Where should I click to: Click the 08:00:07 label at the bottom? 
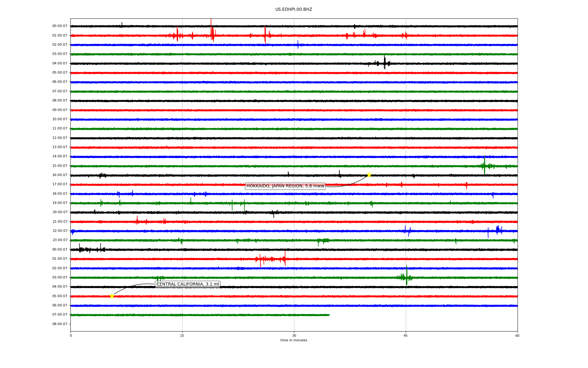60,324
